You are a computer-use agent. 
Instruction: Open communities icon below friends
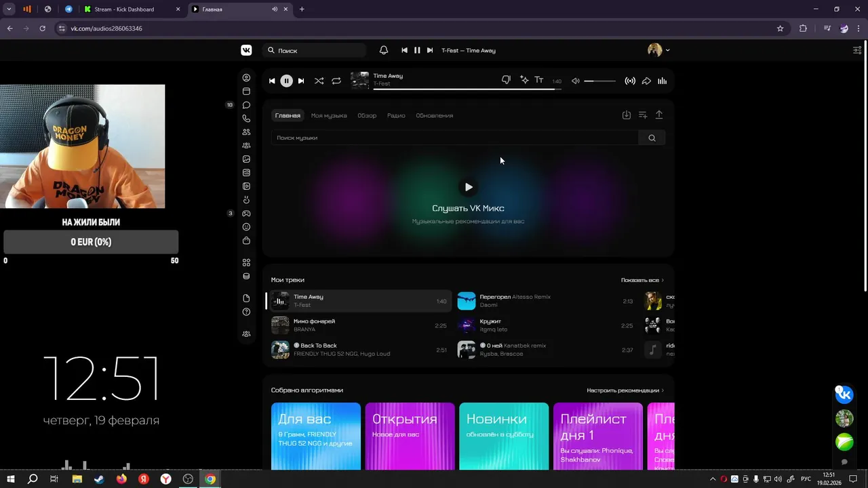(x=246, y=146)
